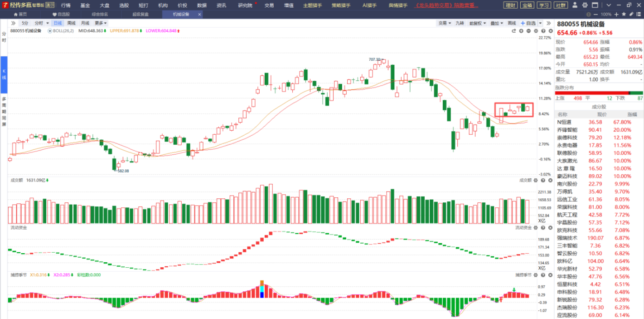The image size is (644, 319).
Task: Open the user account profile icon
Action: [575, 5]
